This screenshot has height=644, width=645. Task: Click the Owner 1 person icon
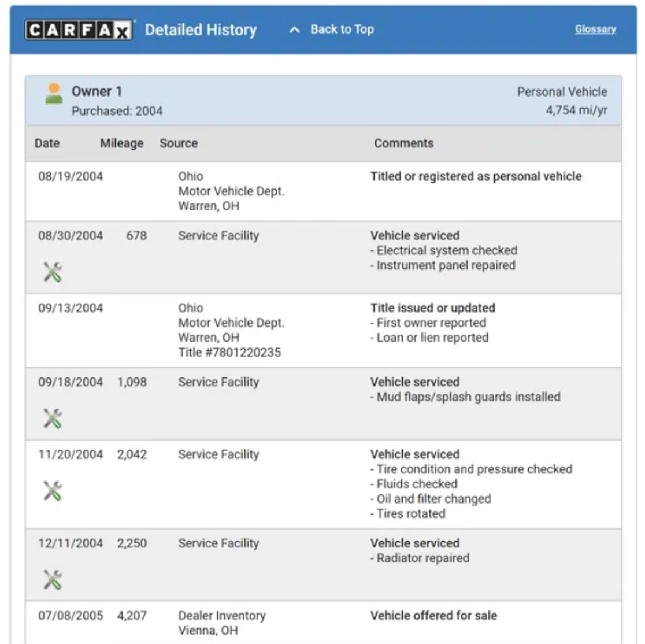[54, 94]
